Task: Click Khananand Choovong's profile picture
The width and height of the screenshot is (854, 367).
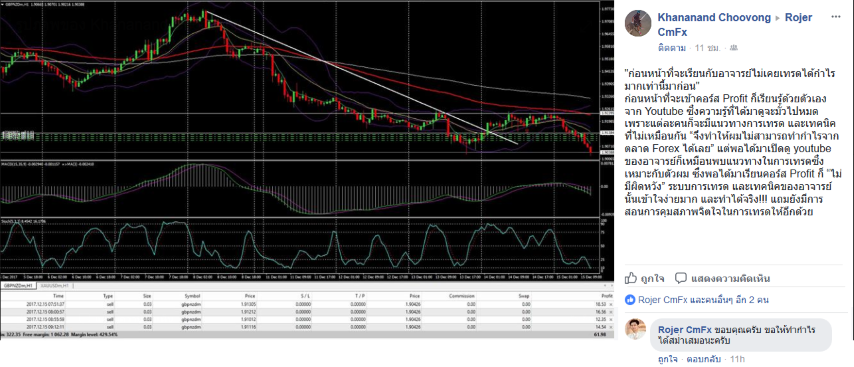Action: point(638,23)
